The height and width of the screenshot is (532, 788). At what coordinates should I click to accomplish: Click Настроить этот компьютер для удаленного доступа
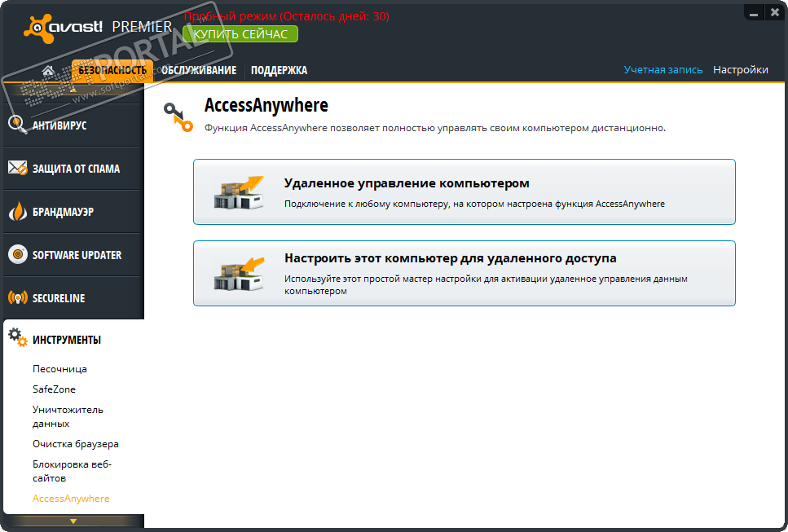point(464,273)
